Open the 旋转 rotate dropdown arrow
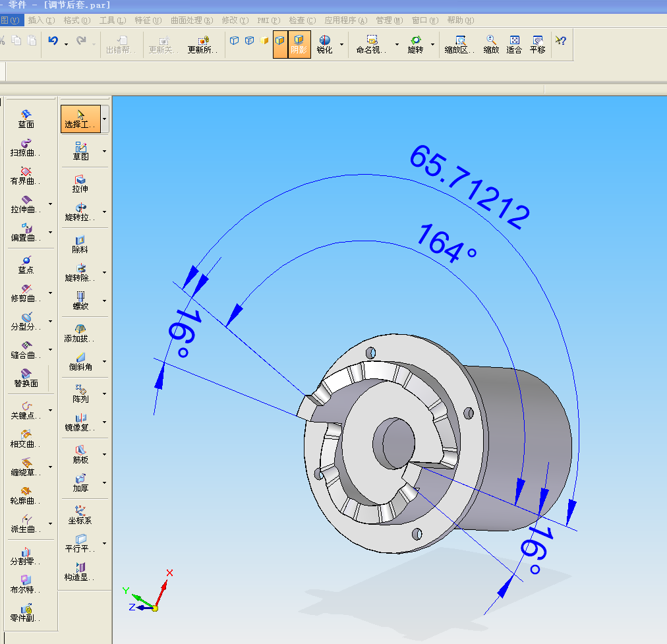 (x=432, y=44)
